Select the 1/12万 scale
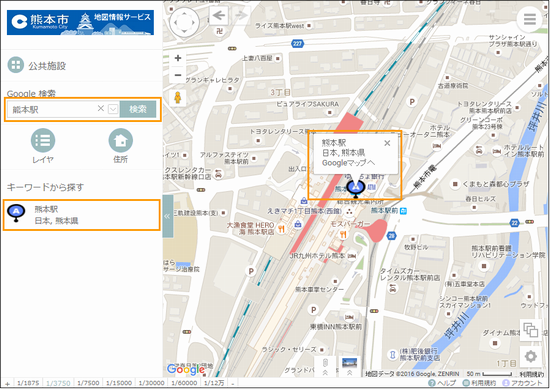The height and width of the screenshot is (389, 550). tap(214, 383)
